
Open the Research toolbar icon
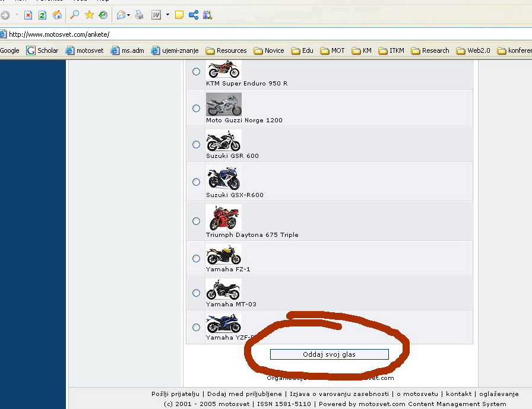point(207,15)
